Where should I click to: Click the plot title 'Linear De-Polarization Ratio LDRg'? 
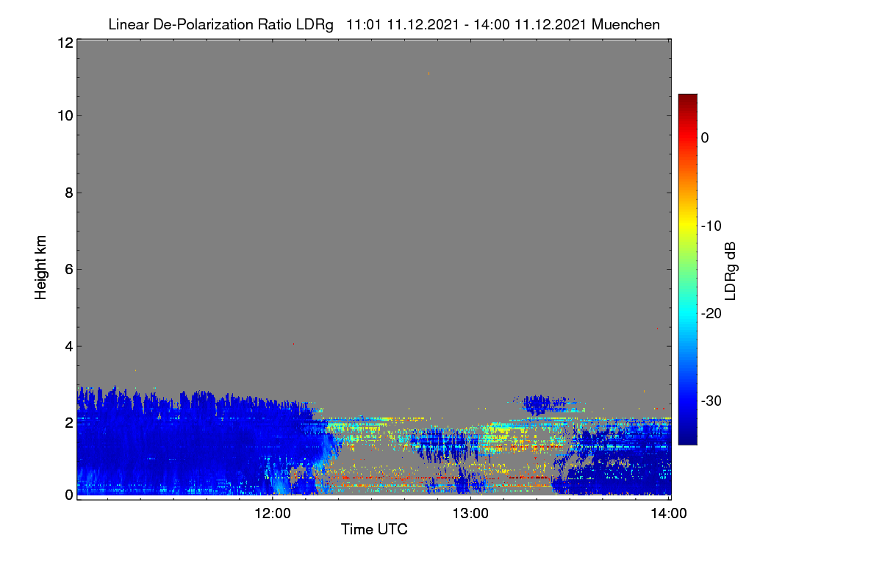pos(220,25)
